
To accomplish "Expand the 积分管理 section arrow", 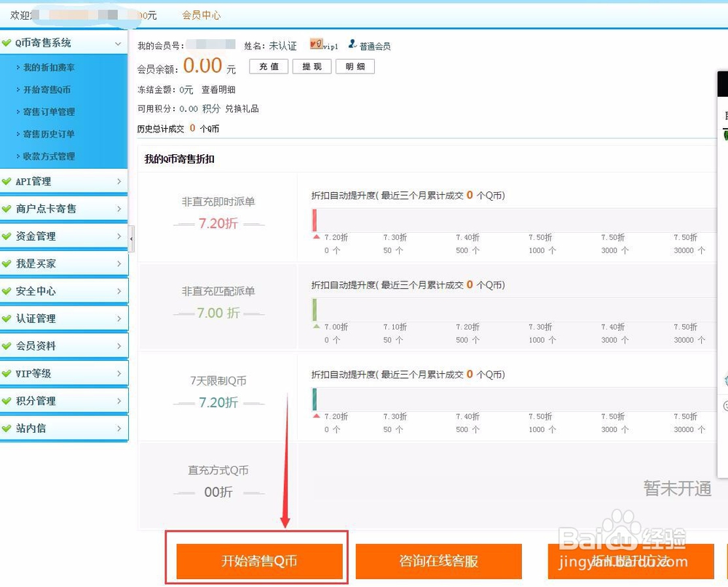I will point(119,401).
